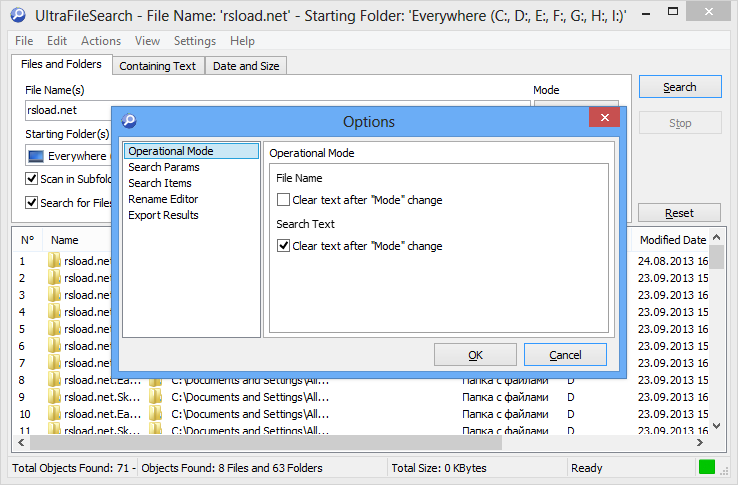Screen dimensions: 738x485
Task: Click the Everywhere computer icon
Action: (x=36, y=156)
